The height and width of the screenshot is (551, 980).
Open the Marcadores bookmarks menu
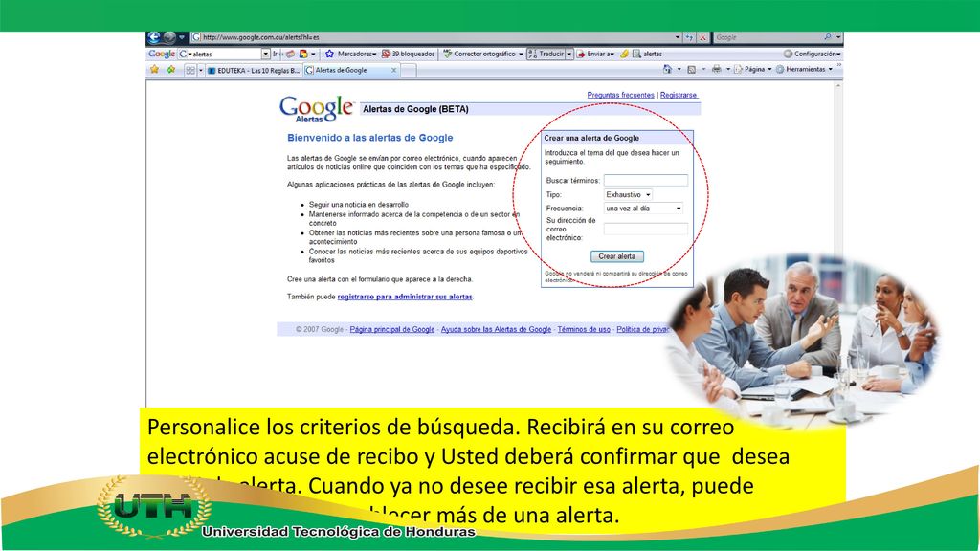(350, 54)
